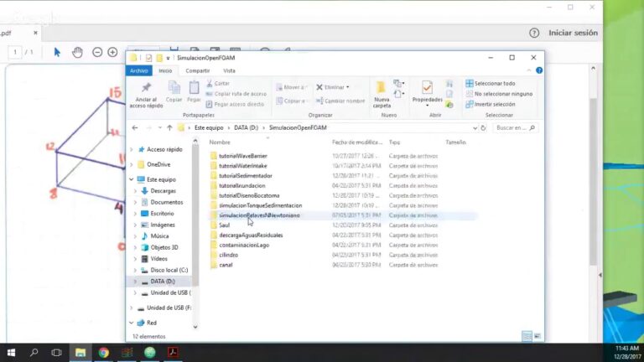Select the cilindro folder

click(228, 255)
